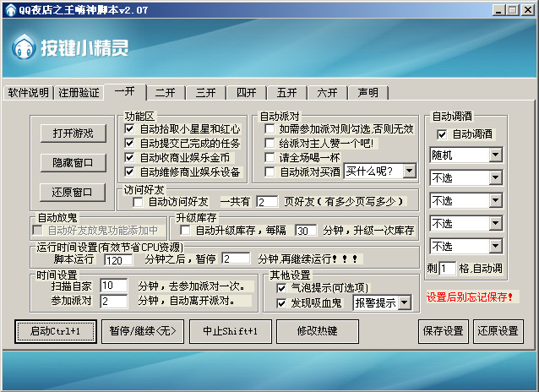Toggle 气泡提示(可选项) checkbox
Image resolution: width=539 pixels, height=392 pixels.
point(281,288)
